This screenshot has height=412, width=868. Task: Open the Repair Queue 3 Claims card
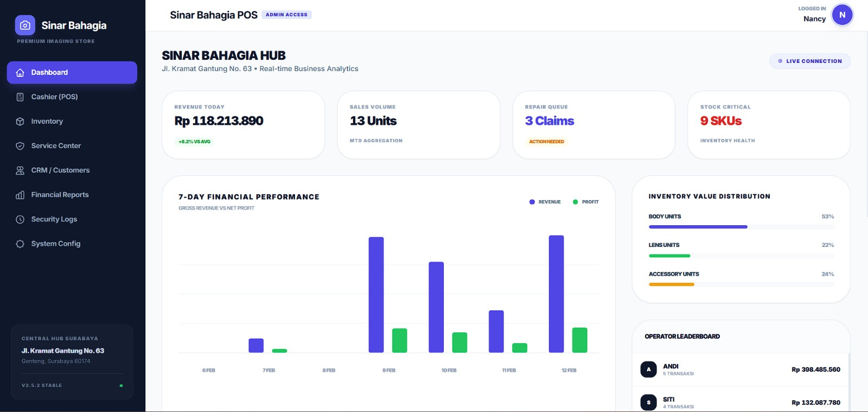(x=593, y=125)
